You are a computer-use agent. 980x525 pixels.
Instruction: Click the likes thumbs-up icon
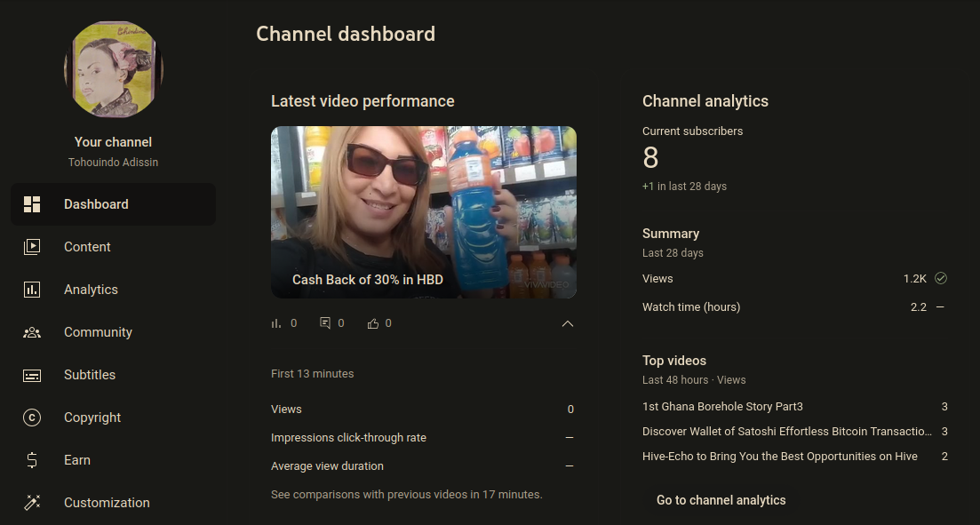373,323
